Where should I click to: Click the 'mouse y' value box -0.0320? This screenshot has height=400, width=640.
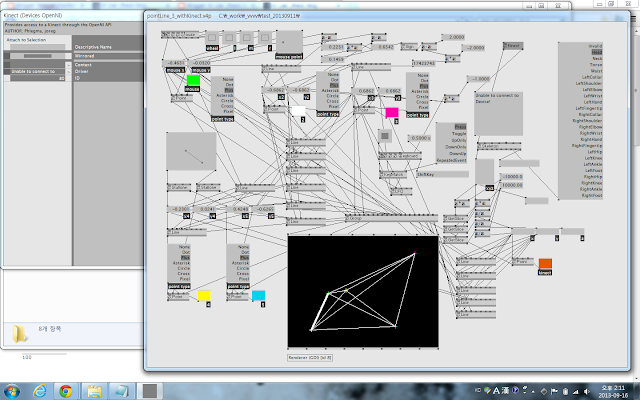coord(200,63)
